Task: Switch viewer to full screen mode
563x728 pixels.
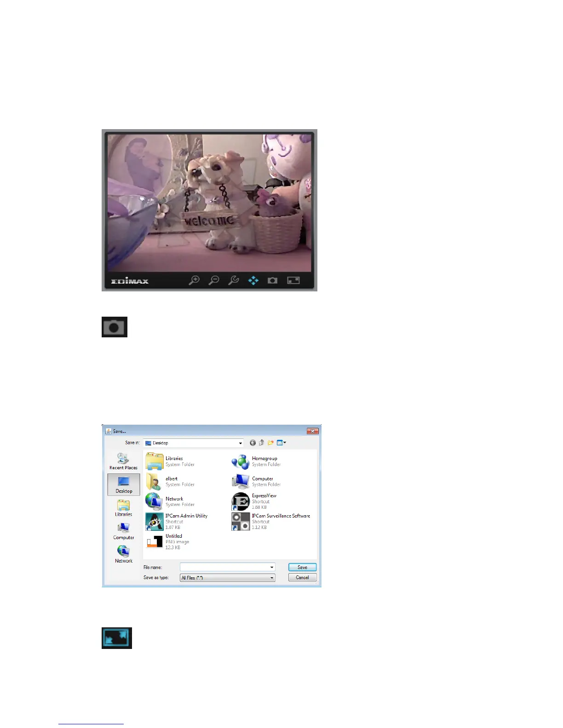Action: 293,280
